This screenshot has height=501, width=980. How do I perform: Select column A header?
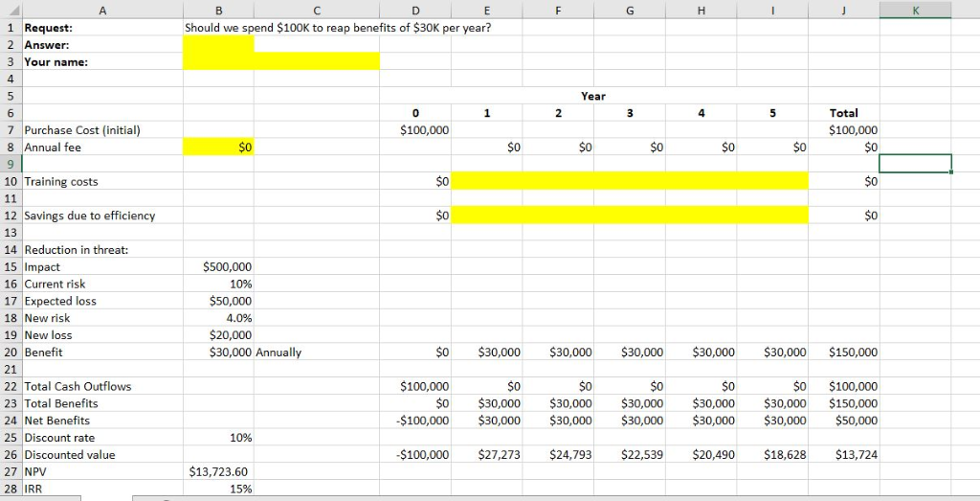coord(102,10)
